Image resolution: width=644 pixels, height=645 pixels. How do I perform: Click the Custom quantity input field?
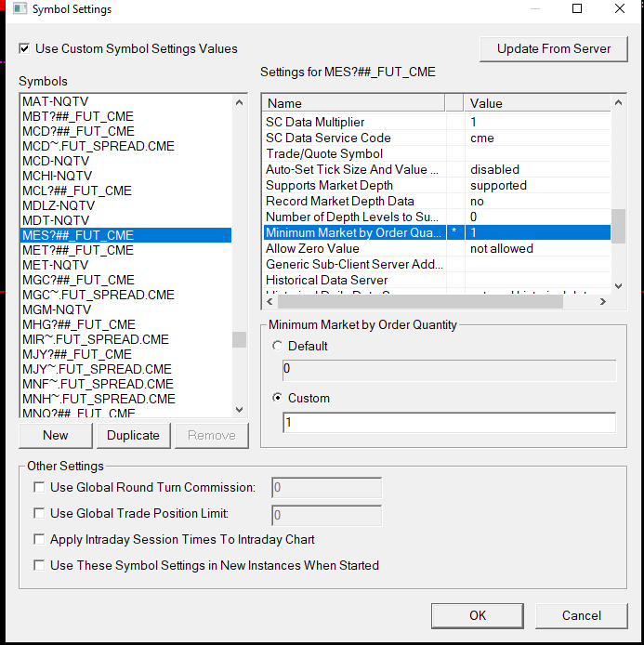pos(450,423)
